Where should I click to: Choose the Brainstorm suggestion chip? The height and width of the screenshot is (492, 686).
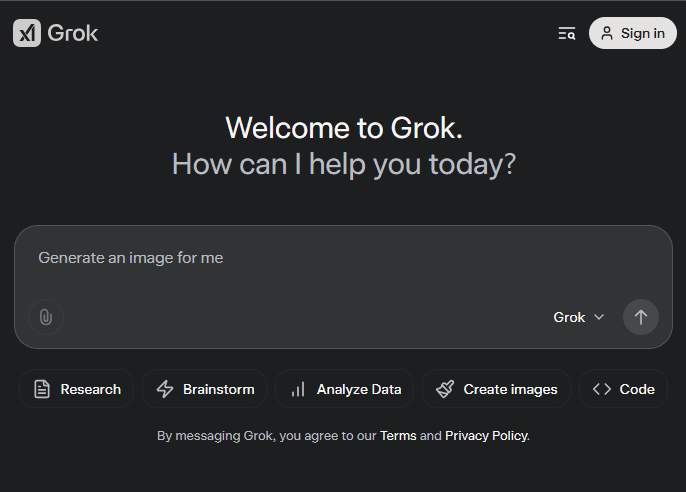[x=205, y=389]
